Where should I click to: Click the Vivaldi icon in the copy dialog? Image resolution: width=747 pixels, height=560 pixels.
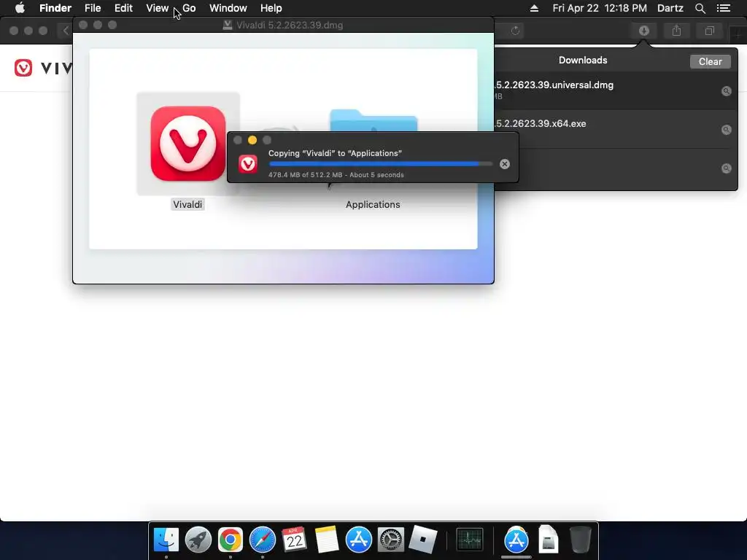(x=248, y=164)
